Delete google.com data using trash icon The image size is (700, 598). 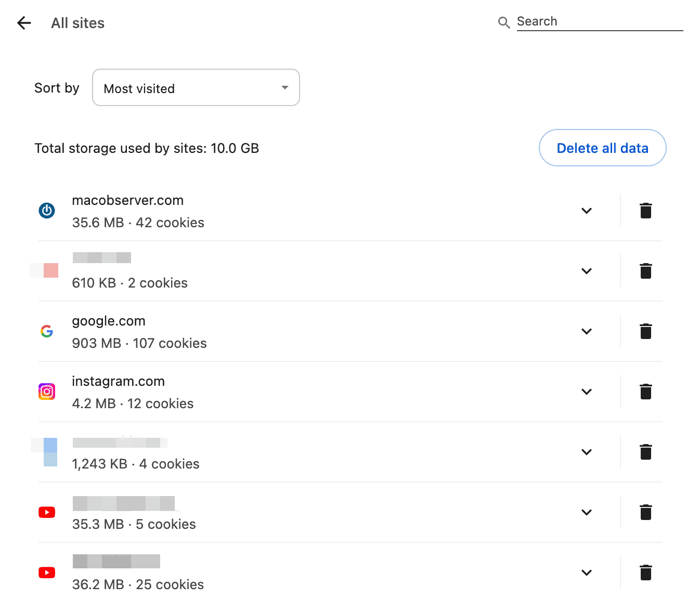[645, 331]
